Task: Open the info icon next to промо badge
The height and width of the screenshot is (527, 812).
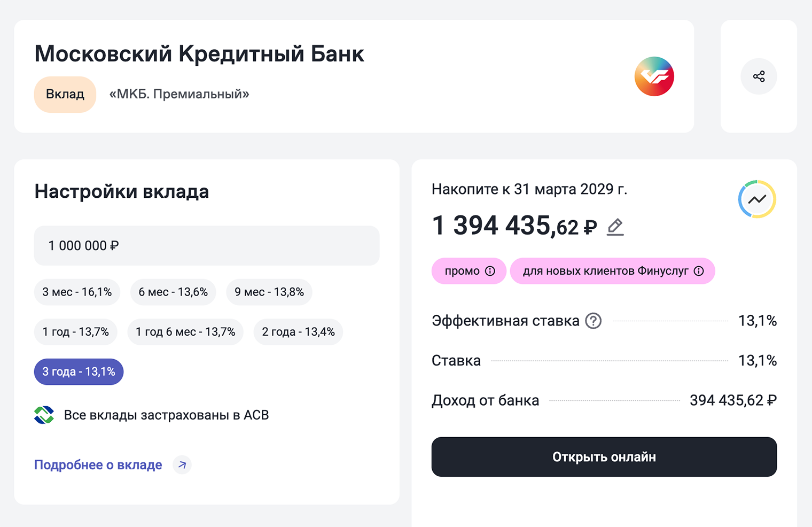Action: tap(490, 271)
